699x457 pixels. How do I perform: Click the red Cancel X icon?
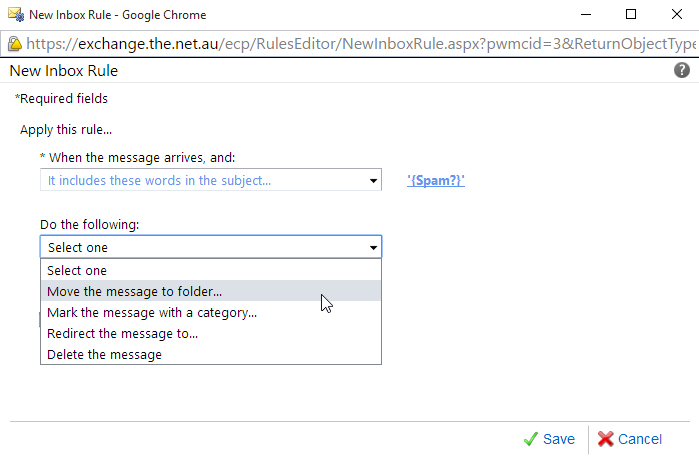pyautogui.click(x=605, y=439)
